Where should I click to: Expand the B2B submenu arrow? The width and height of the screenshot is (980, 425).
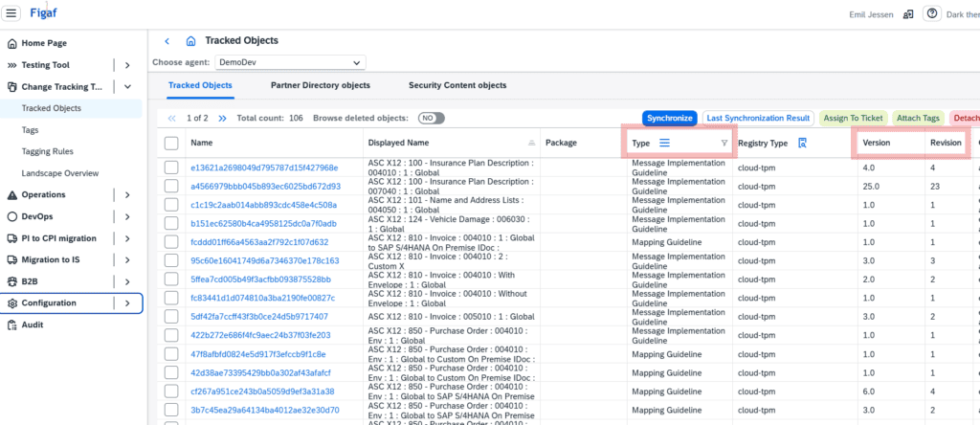(x=127, y=281)
